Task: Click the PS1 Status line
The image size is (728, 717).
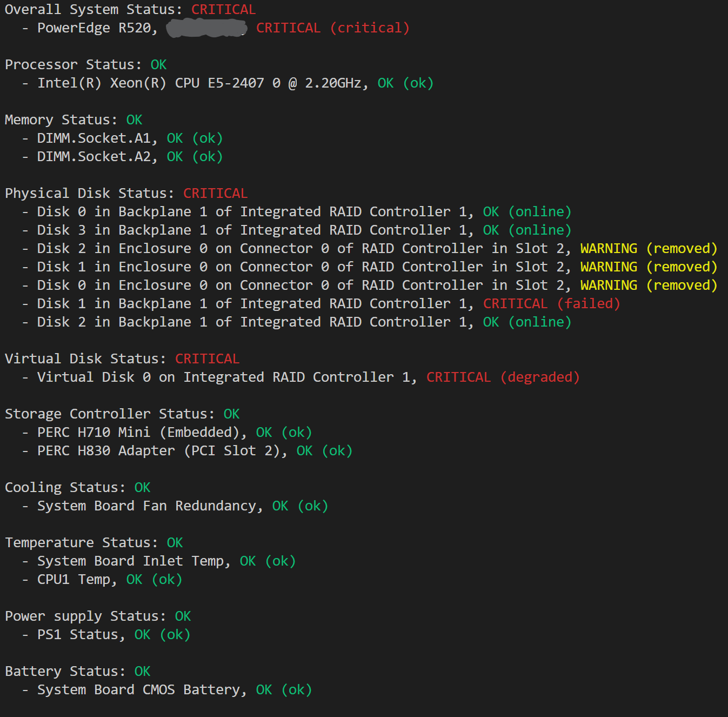Action: 106,635
